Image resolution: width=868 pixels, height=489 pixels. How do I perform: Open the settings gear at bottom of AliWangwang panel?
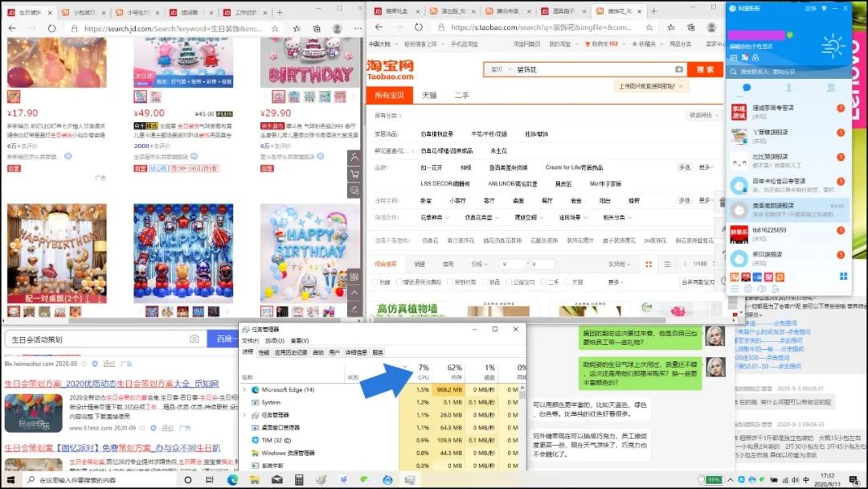747,289
